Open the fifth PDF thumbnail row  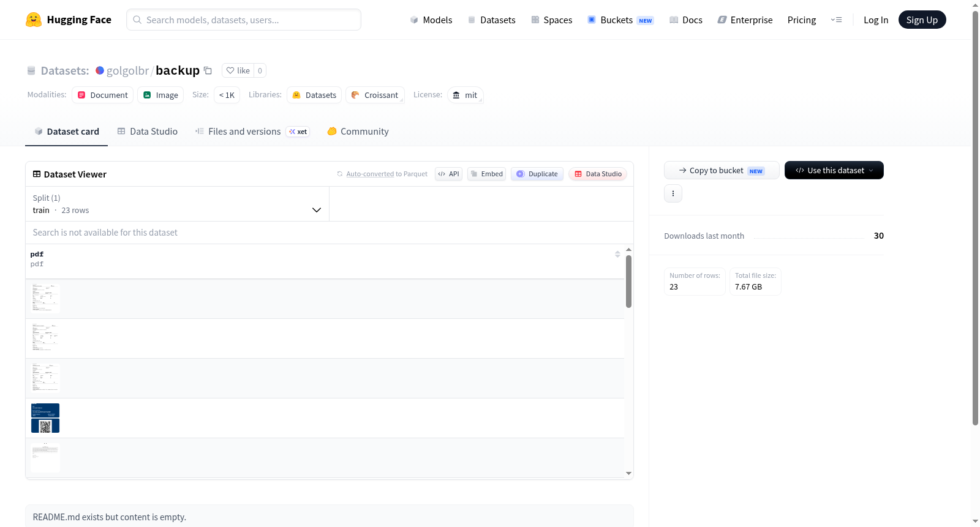[x=45, y=458]
